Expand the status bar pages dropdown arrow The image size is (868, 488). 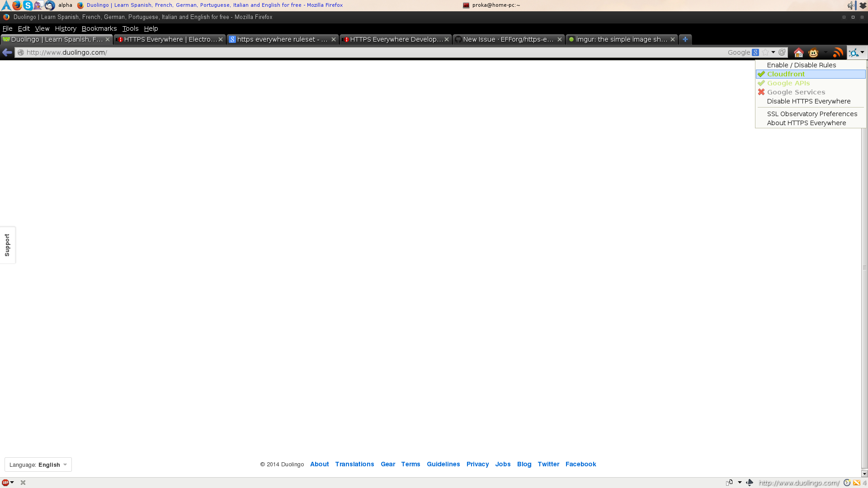point(740,483)
